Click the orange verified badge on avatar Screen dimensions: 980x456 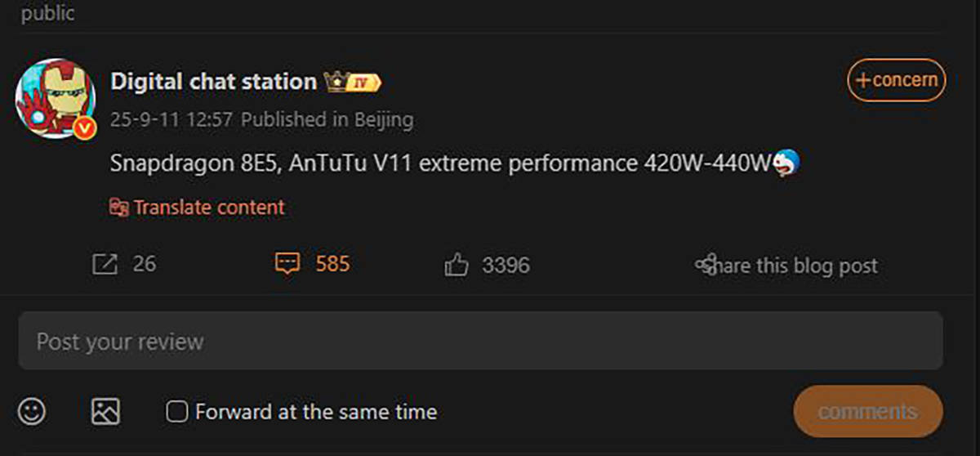(84, 127)
